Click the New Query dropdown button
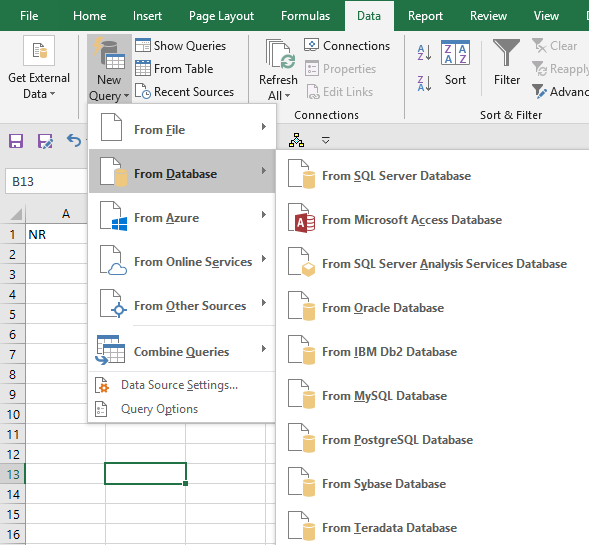This screenshot has height=545, width=589. 109,69
